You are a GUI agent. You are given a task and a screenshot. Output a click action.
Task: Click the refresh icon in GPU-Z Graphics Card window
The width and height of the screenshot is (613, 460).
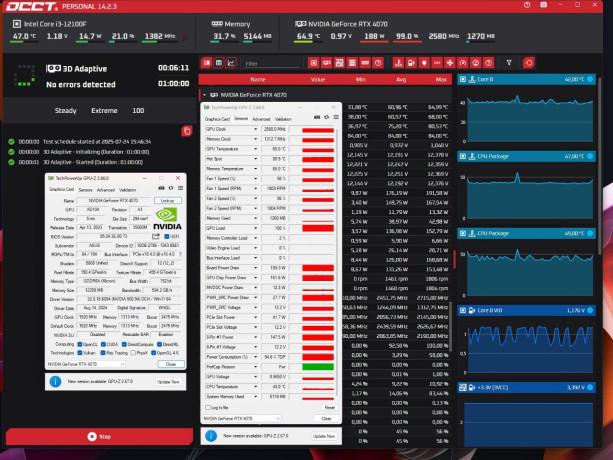pos(171,188)
